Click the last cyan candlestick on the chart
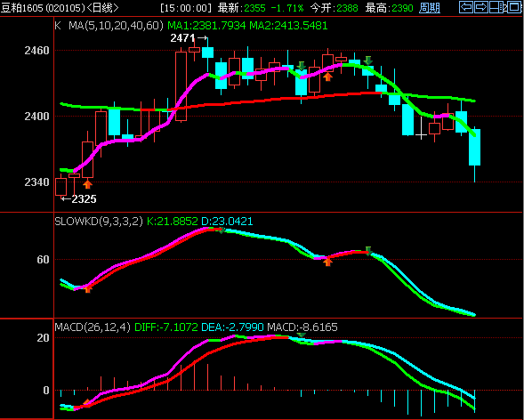This screenshot has width=524, height=420. (x=474, y=147)
